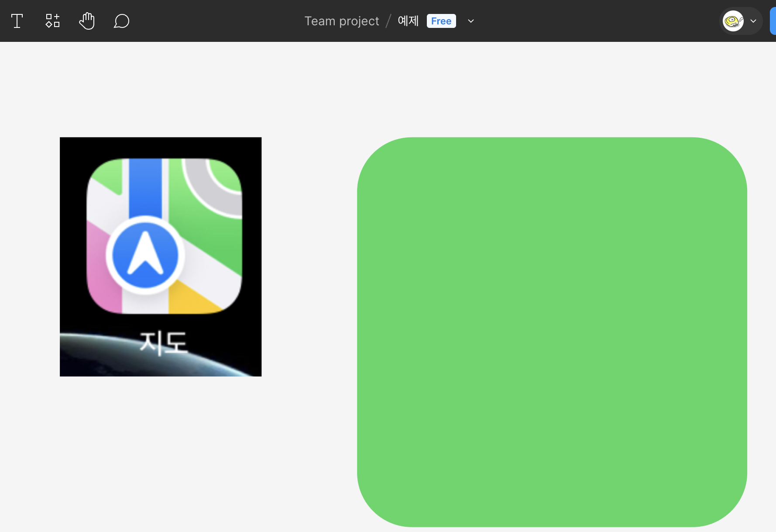Screen dimensions: 776x532
Task: Open the Team project breadcrumb
Action: (342, 21)
